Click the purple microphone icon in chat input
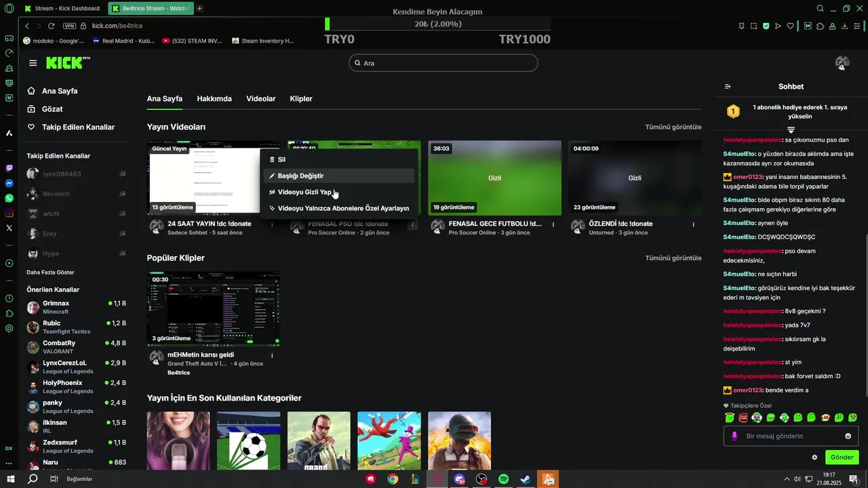Screen dimensions: 868x488 (x=734, y=436)
